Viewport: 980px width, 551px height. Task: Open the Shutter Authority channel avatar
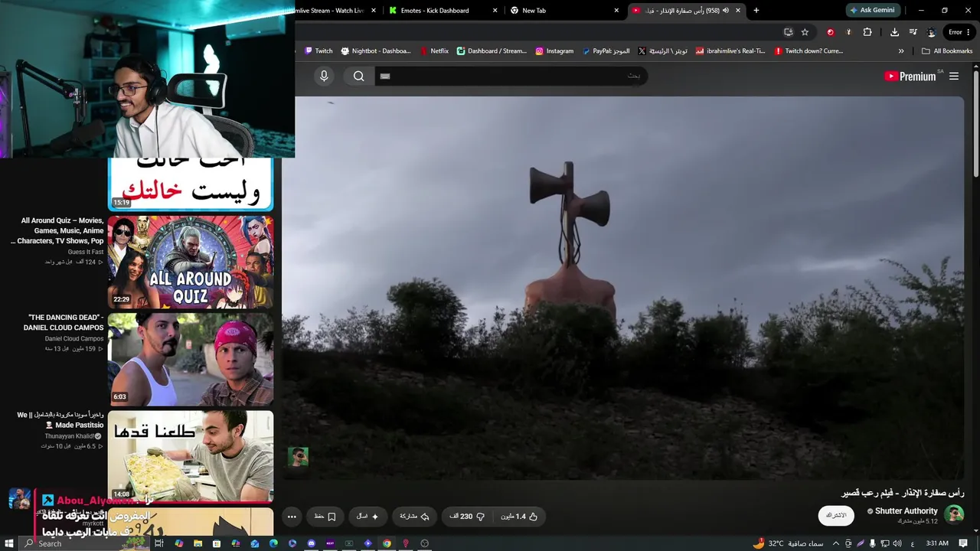[x=954, y=514]
